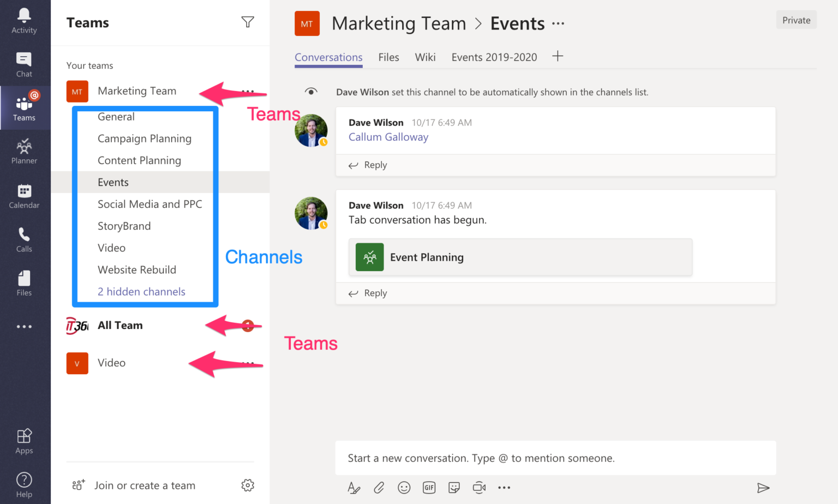The height and width of the screenshot is (504, 838).
Task: Open the Help menu
Action: tap(25, 485)
